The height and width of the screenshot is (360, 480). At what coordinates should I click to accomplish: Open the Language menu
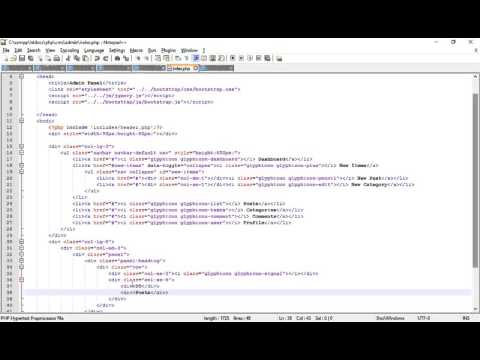(94, 50)
